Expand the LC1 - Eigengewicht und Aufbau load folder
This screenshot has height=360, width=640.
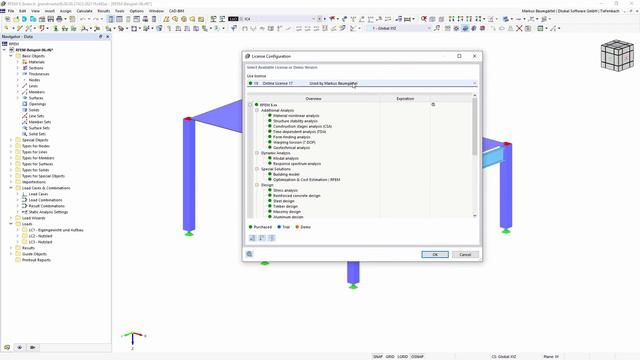coord(18,230)
